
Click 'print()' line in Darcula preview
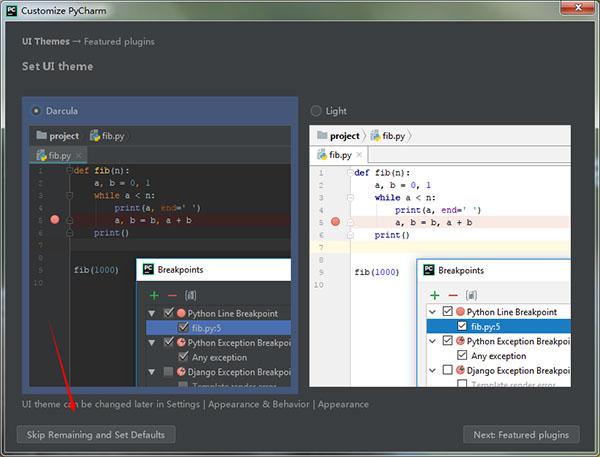[x=111, y=233]
